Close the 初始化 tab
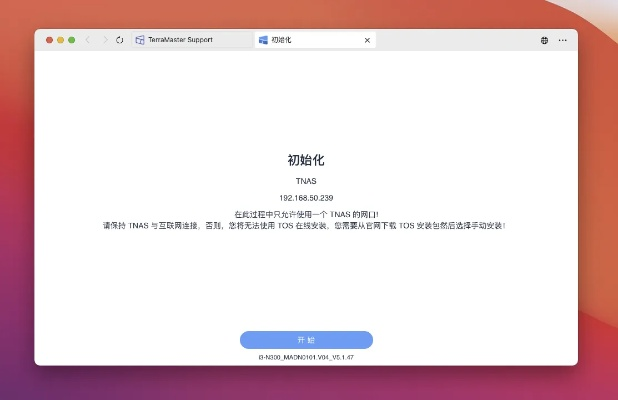This screenshot has height=400, width=618. pos(367,40)
